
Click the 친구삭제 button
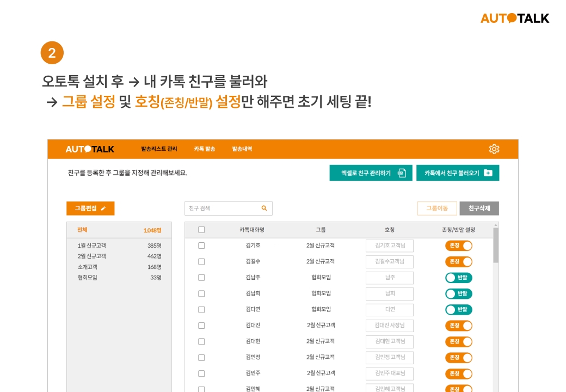point(479,209)
